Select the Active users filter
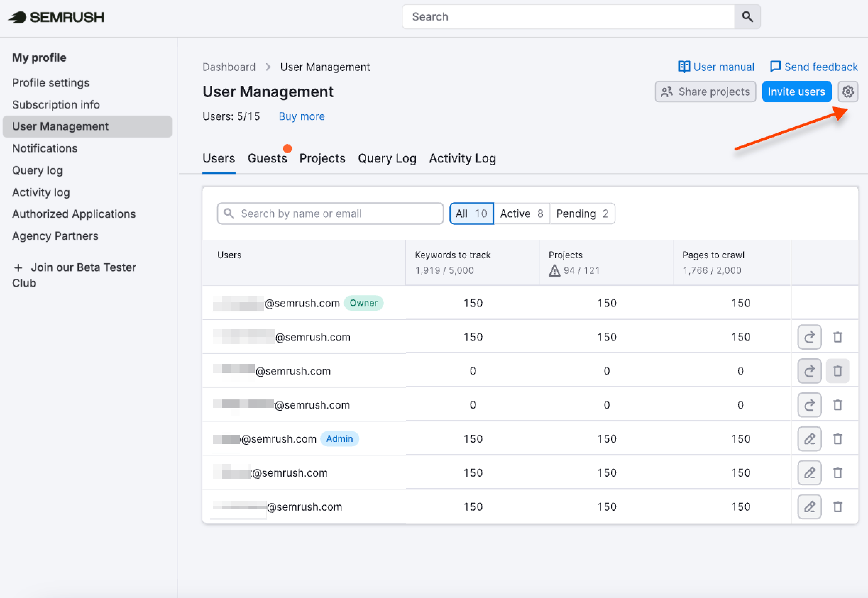 521,213
